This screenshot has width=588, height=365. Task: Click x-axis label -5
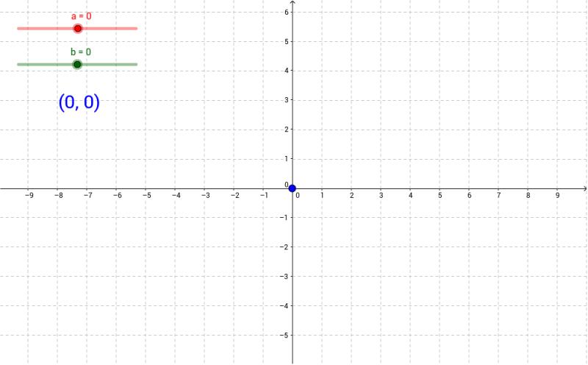click(x=147, y=195)
